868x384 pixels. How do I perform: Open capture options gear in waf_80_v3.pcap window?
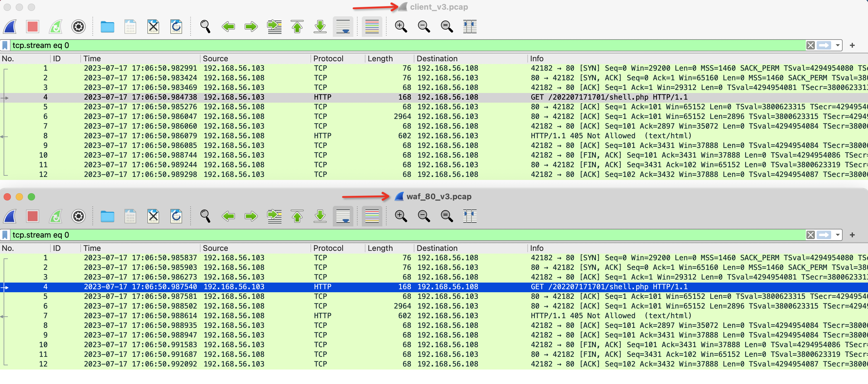click(79, 216)
